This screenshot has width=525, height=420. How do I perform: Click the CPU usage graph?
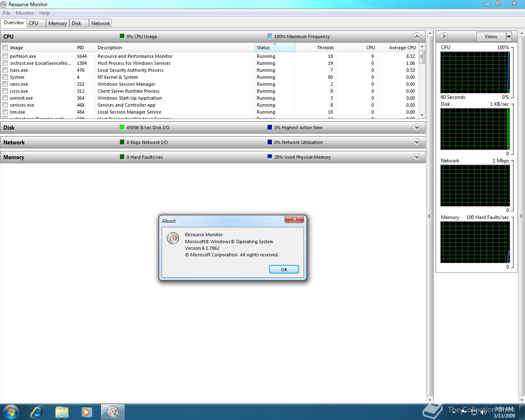(475, 72)
